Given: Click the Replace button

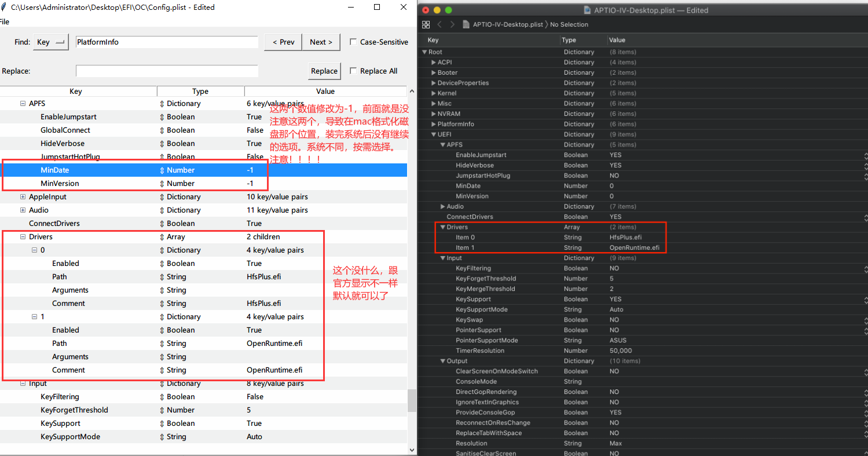Looking at the screenshot, I should tap(324, 71).
